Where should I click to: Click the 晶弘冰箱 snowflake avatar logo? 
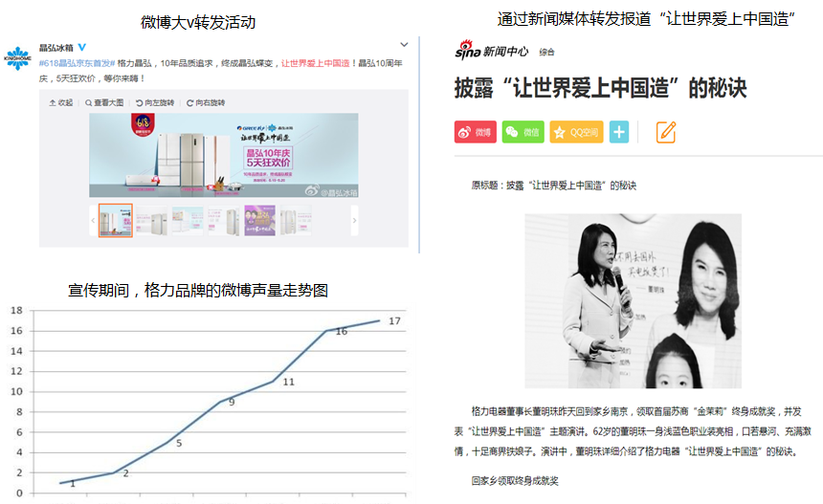tap(17, 57)
